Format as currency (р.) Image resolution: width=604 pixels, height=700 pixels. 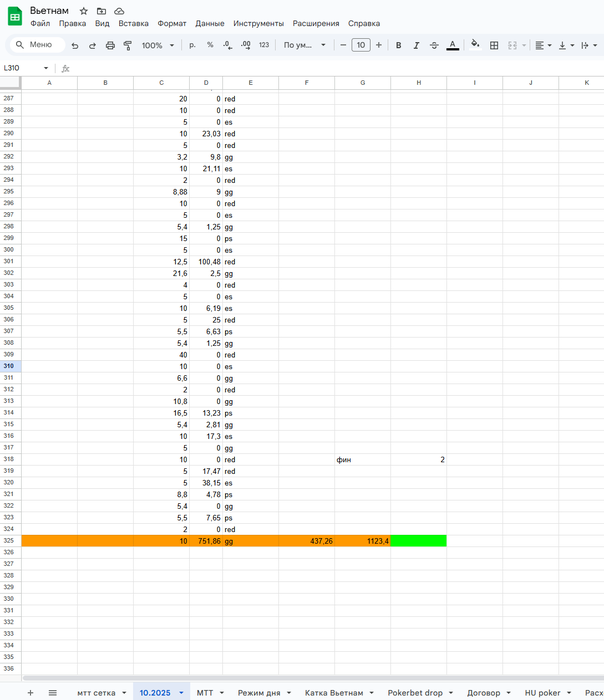192,45
